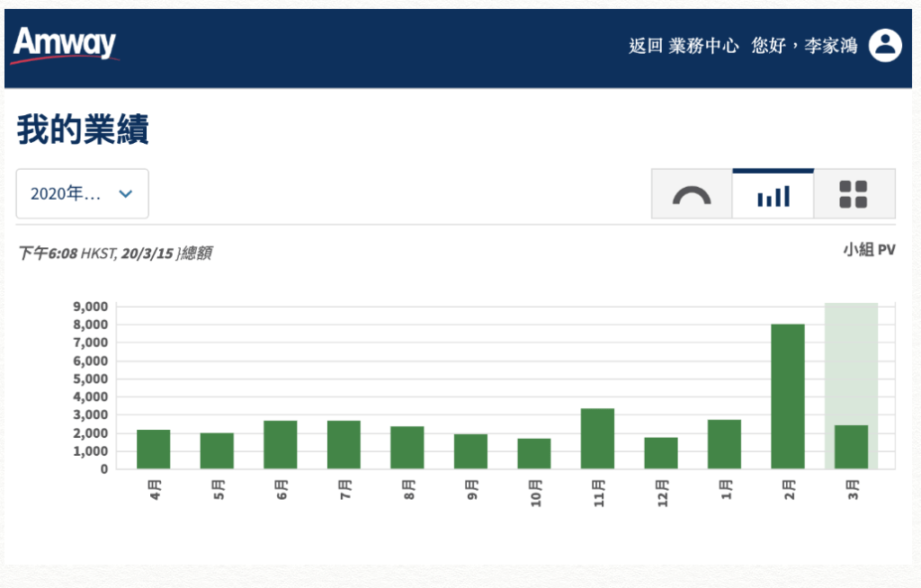Go back via 返回 業務中心 link
This screenshot has width=921, height=588.
[x=683, y=46]
